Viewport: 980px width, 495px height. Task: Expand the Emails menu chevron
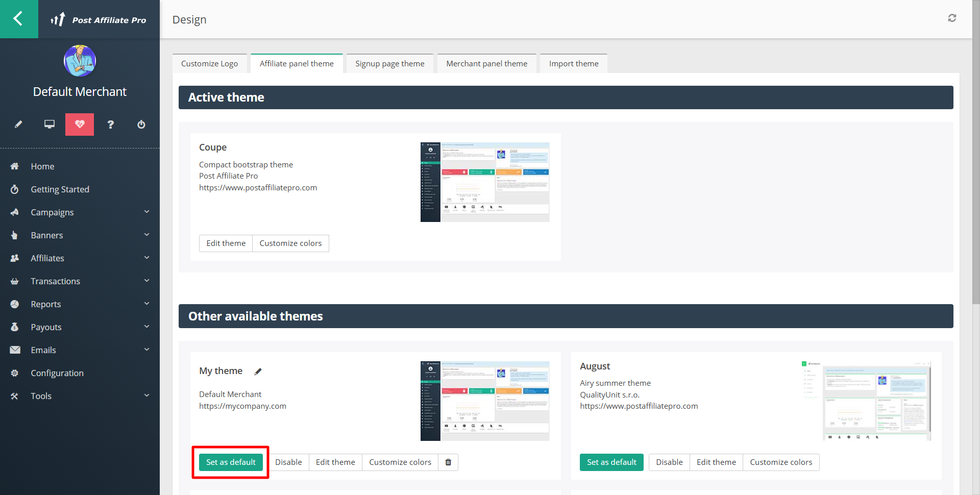click(x=147, y=350)
